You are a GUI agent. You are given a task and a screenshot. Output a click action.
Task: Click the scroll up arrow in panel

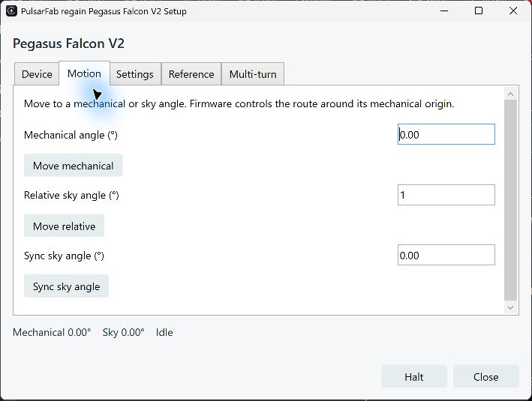point(511,94)
